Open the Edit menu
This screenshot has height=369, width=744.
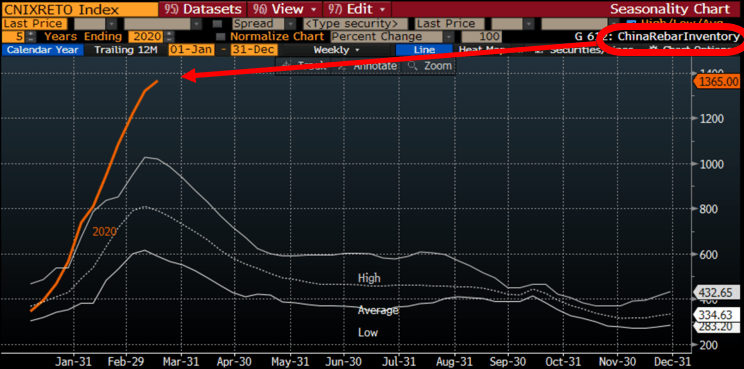pos(357,9)
